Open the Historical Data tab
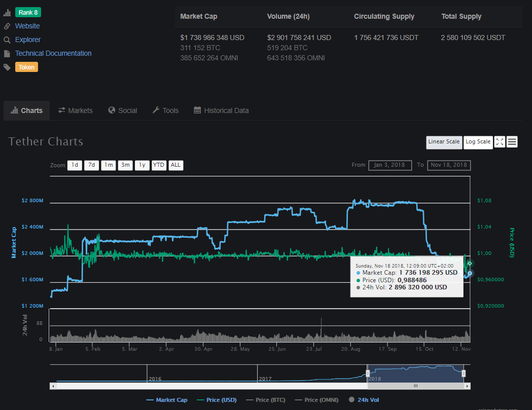532x410 pixels. tap(221, 110)
